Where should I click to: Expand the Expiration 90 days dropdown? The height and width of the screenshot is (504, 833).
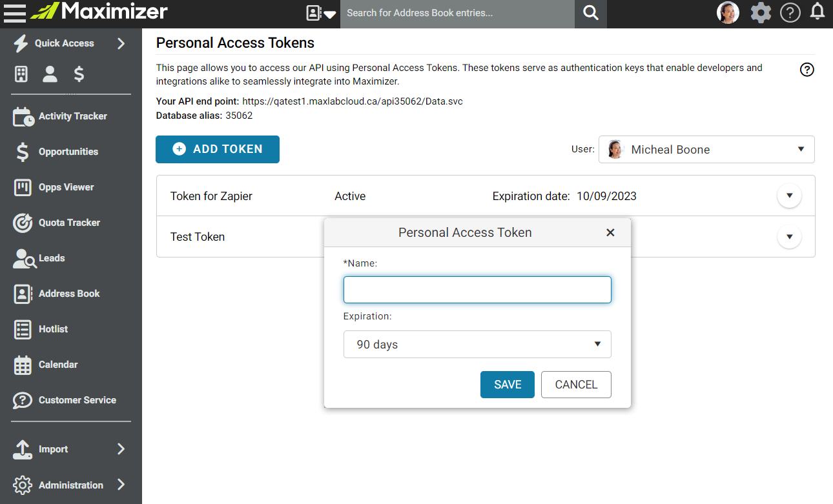click(x=477, y=344)
